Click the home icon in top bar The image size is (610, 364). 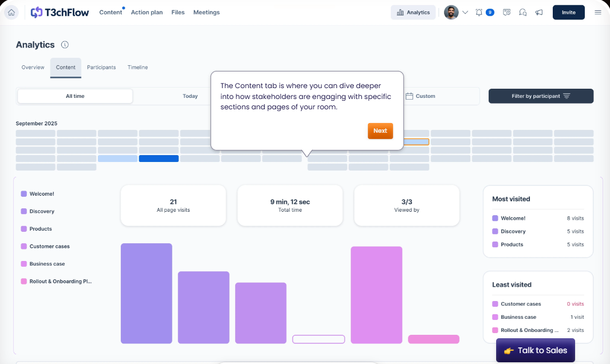[x=11, y=13]
